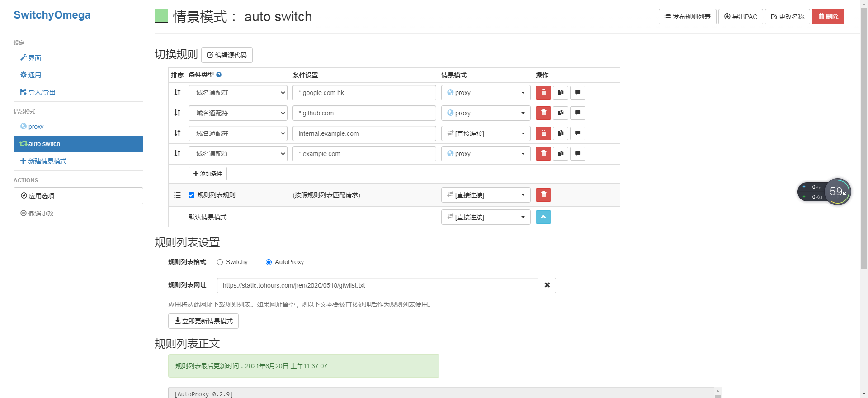Open condition type help icon
The image size is (868, 398).
point(219,75)
